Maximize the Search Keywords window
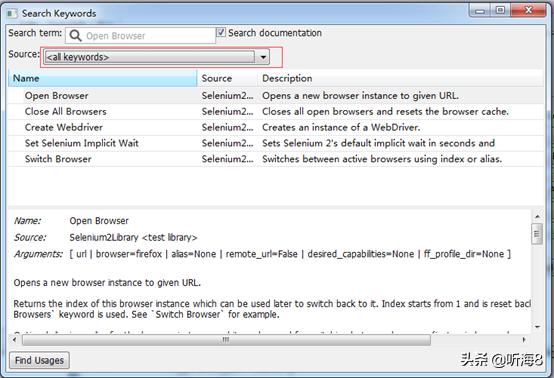554x378 pixels. tap(500, 11)
